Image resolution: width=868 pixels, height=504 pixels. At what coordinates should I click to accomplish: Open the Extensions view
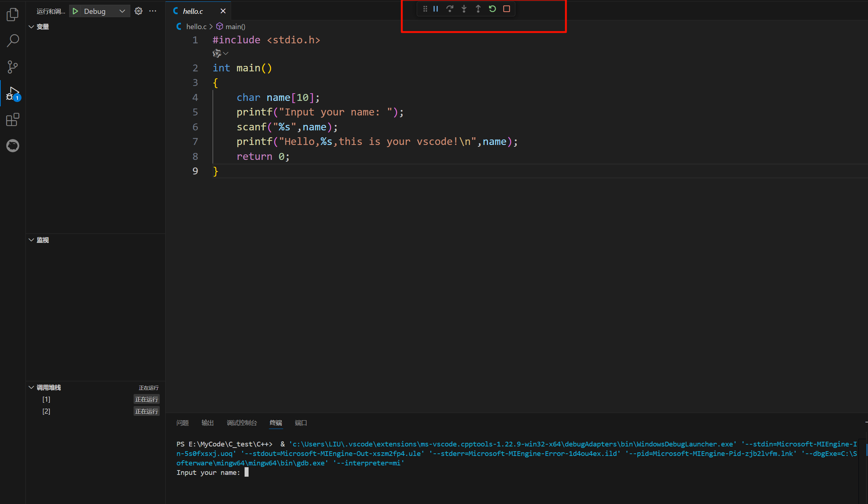click(13, 119)
